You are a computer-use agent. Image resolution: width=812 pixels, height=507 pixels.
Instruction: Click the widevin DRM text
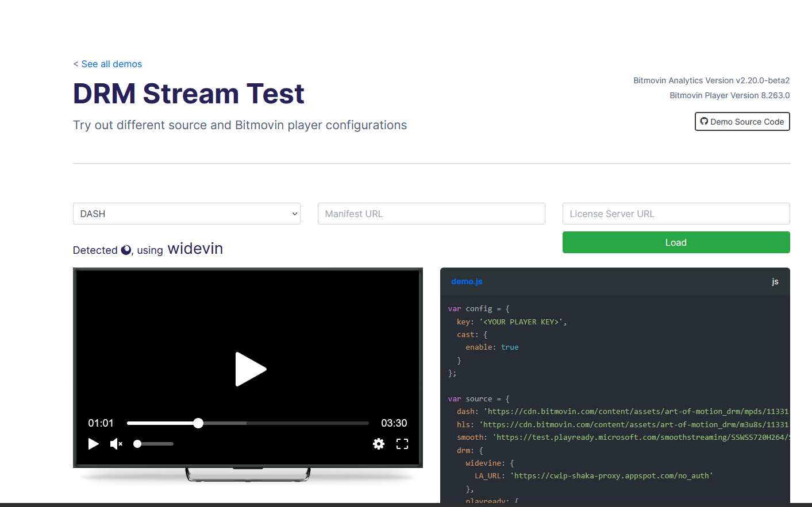pyautogui.click(x=195, y=249)
